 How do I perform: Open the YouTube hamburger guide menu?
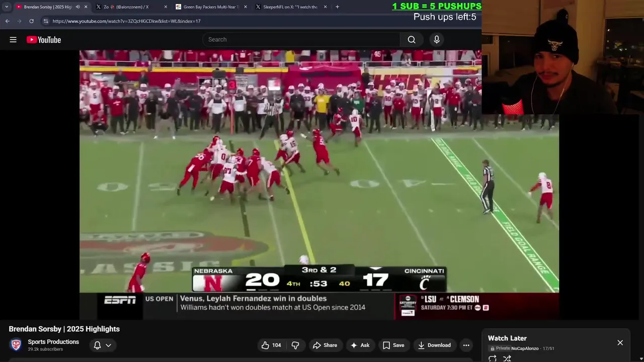pos(13,40)
